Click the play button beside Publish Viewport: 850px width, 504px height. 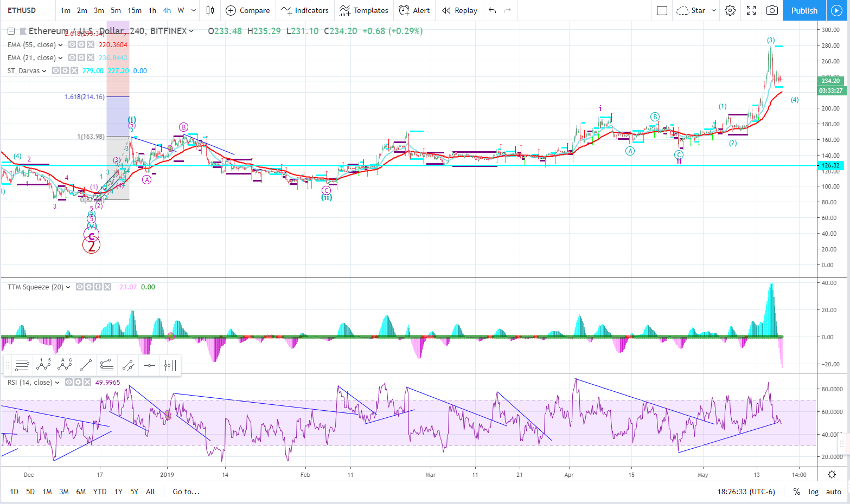point(836,10)
